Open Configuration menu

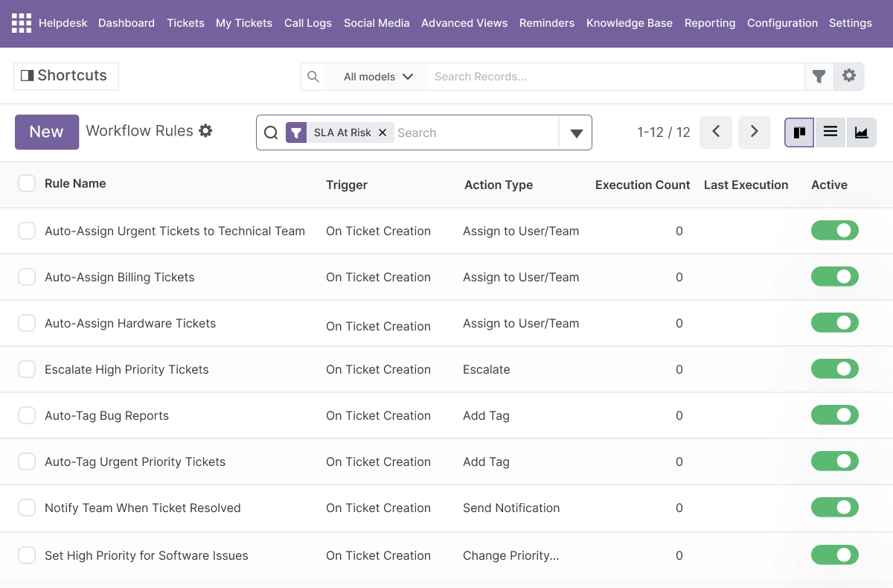click(x=782, y=23)
